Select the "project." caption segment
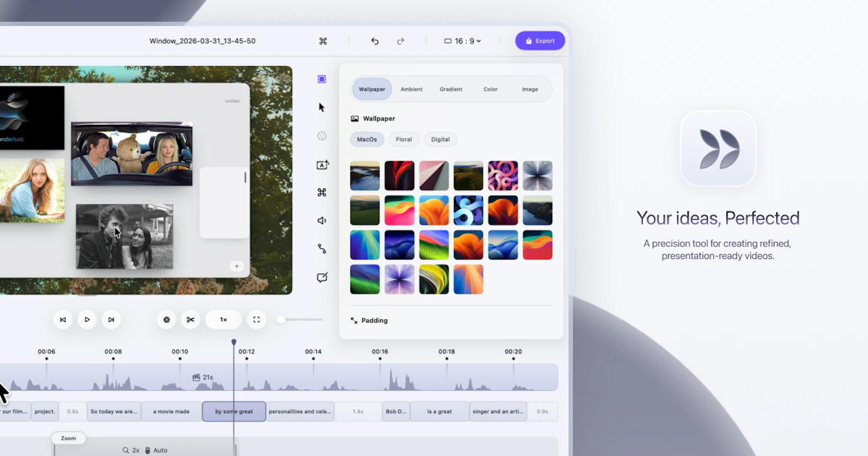 [45, 411]
